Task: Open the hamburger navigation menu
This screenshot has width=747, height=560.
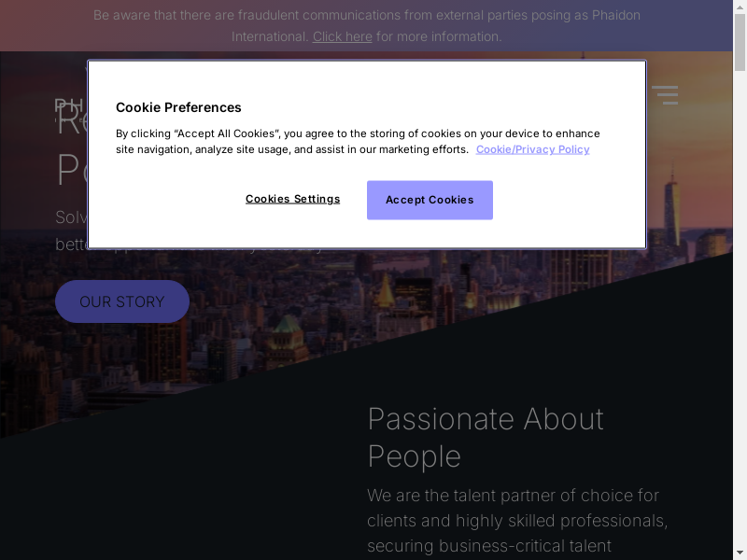Action: click(665, 94)
